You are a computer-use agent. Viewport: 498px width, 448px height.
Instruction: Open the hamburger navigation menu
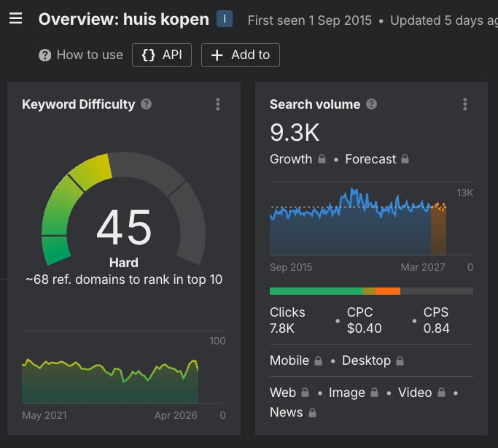point(15,18)
